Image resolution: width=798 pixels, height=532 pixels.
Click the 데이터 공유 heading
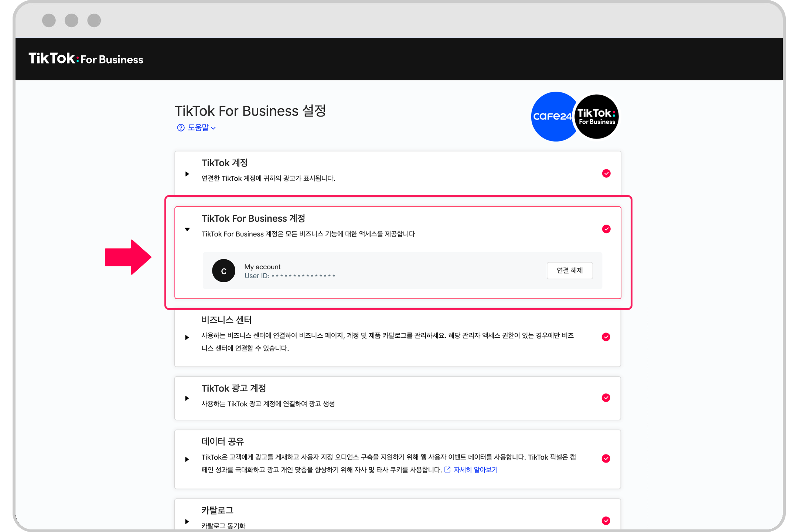click(x=223, y=441)
